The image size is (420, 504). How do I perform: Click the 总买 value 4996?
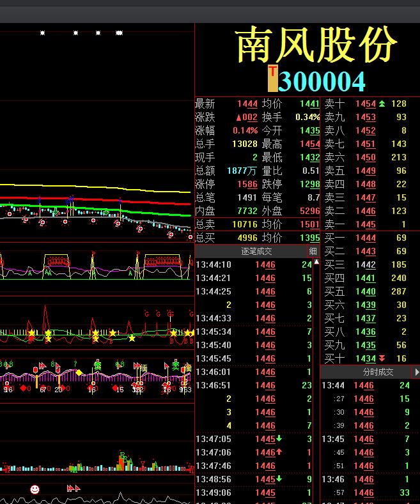coord(247,238)
